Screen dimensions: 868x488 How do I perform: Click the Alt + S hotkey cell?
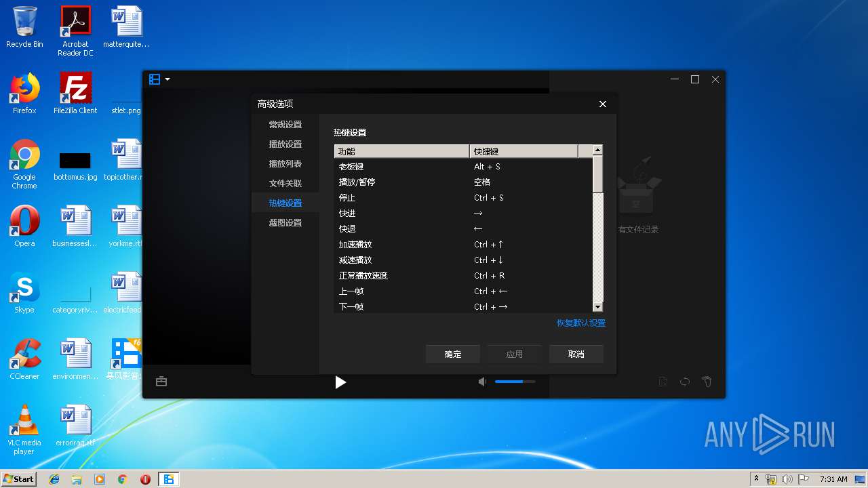tap(487, 167)
